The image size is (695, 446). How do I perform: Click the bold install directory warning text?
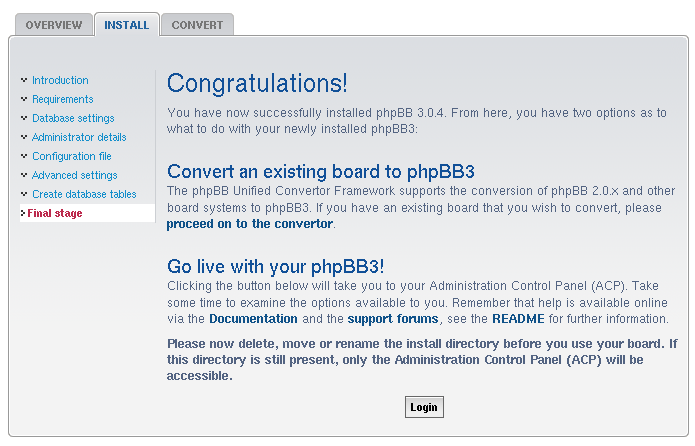(x=420, y=360)
